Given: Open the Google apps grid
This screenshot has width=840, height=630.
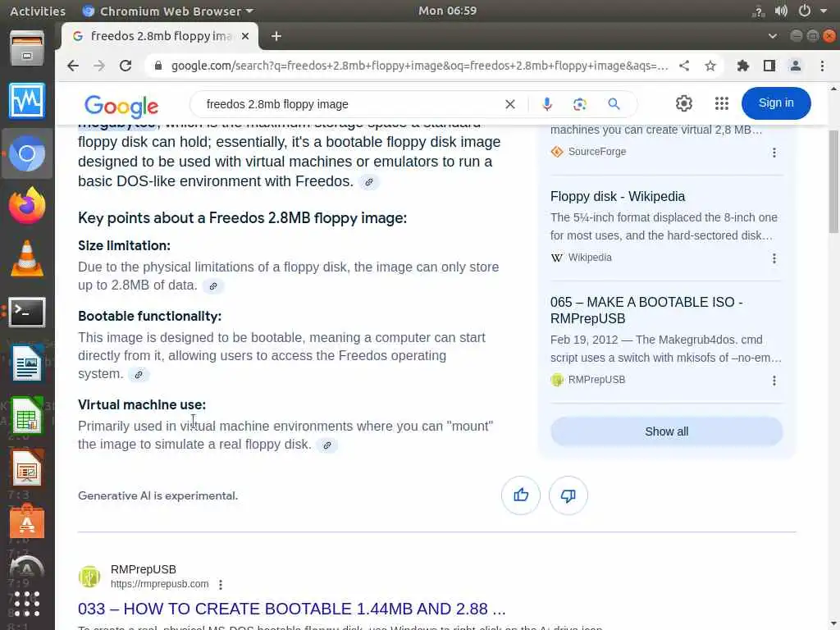Looking at the screenshot, I should (x=722, y=103).
